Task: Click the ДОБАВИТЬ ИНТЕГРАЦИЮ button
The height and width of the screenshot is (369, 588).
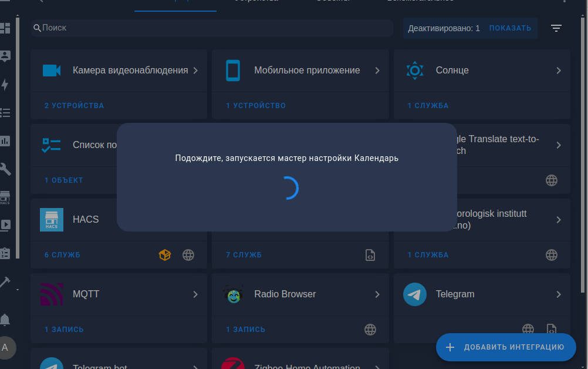Action: pos(506,347)
